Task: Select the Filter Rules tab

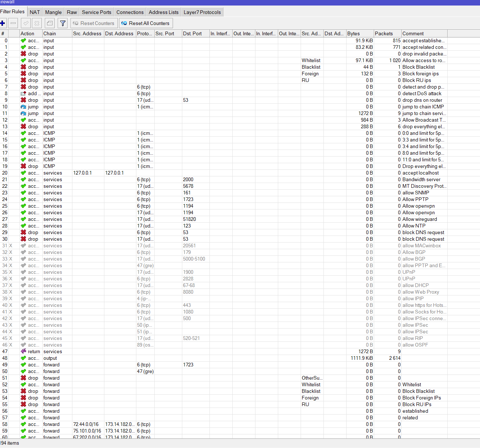Action: pyautogui.click(x=12, y=12)
